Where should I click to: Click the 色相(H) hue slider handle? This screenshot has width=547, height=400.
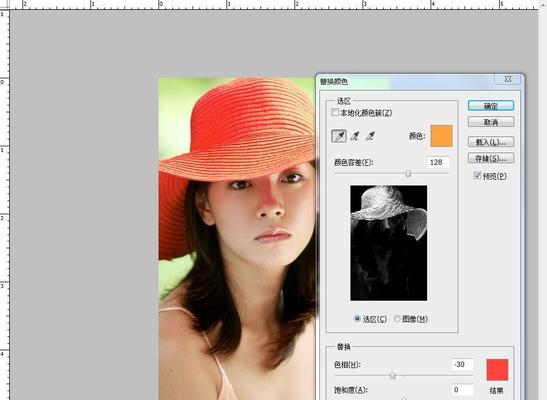[393, 376]
